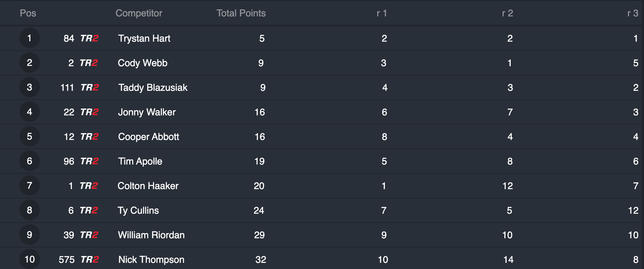This screenshot has height=269, width=644.
Task: Click the TR2 logo next to Nick Thompson
Action: point(90,259)
